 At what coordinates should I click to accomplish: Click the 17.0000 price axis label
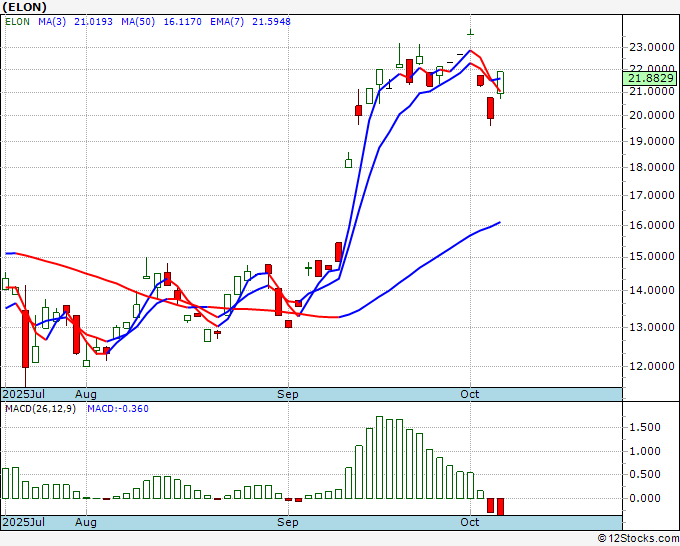tap(652, 196)
